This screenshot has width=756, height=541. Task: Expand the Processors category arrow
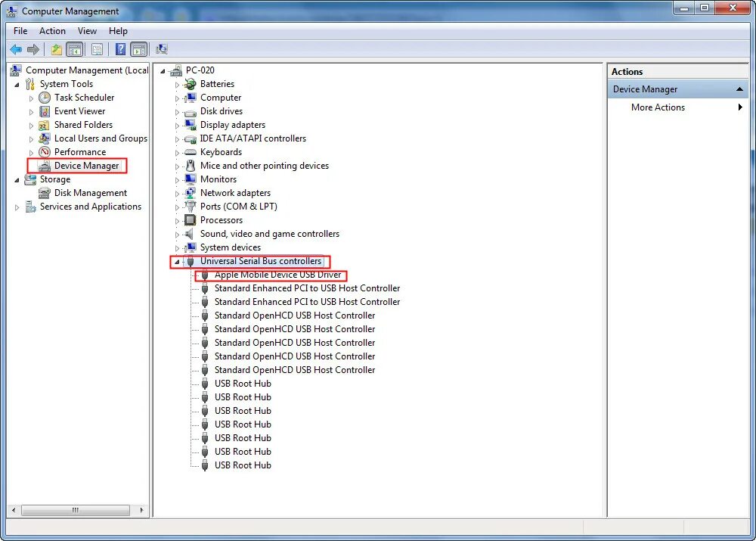(x=177, y=220)
